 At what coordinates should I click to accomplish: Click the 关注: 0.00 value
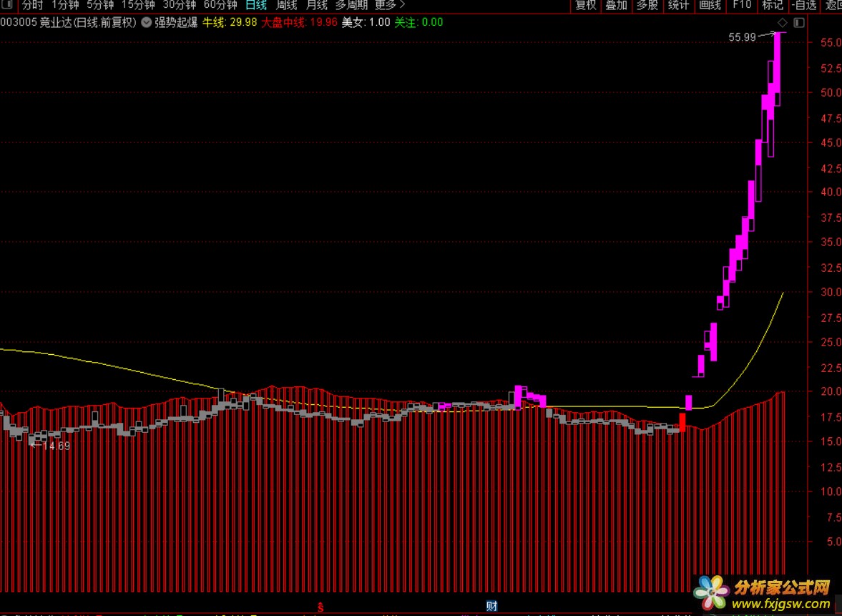point(418,23)
